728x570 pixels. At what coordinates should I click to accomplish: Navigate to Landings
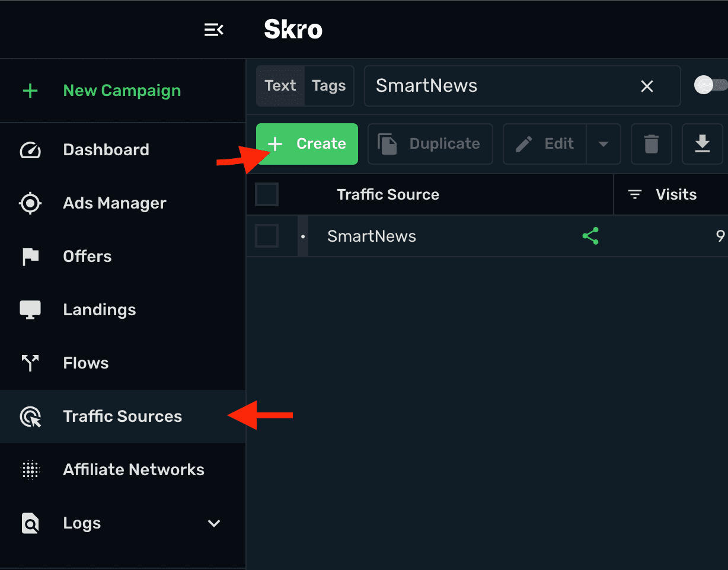pos(100,310)
